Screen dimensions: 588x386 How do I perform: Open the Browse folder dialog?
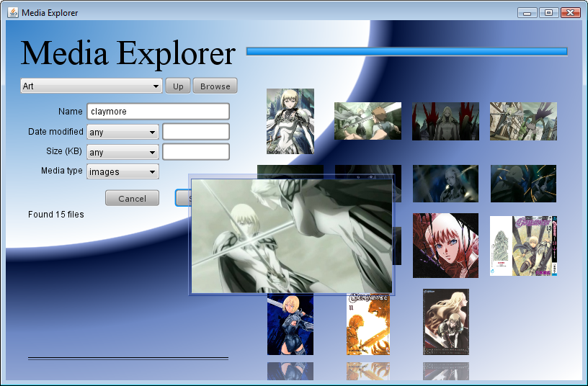click(215, 86)
